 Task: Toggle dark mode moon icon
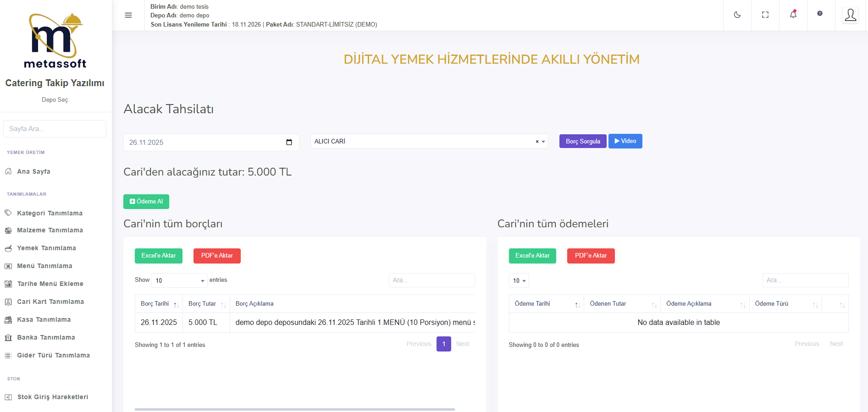[x=737, y=15]
